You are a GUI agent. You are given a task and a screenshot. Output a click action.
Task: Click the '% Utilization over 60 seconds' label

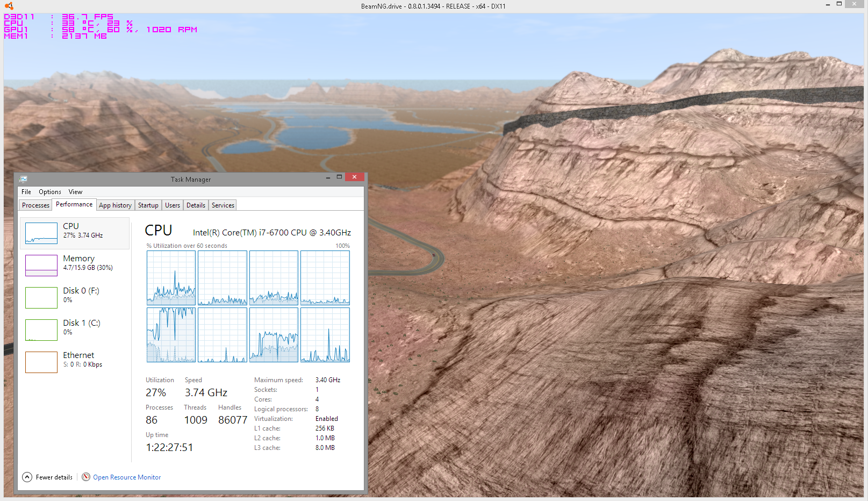tap(187, 246)
